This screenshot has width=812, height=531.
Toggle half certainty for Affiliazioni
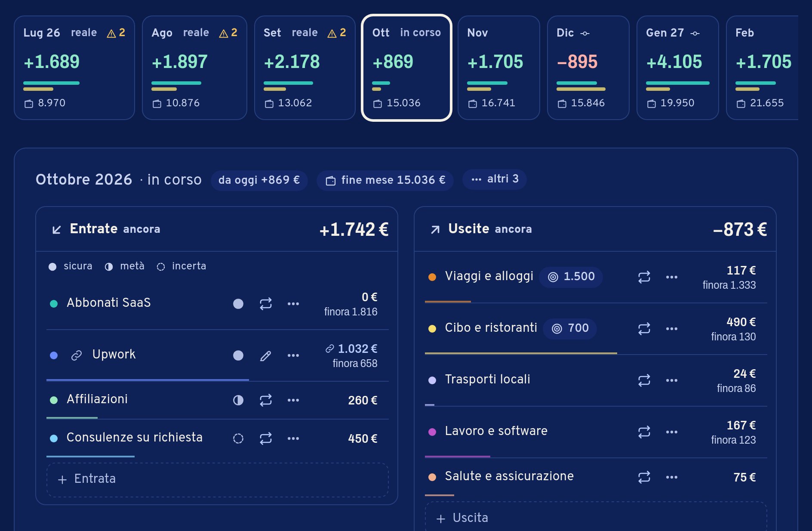coord(238,400)
